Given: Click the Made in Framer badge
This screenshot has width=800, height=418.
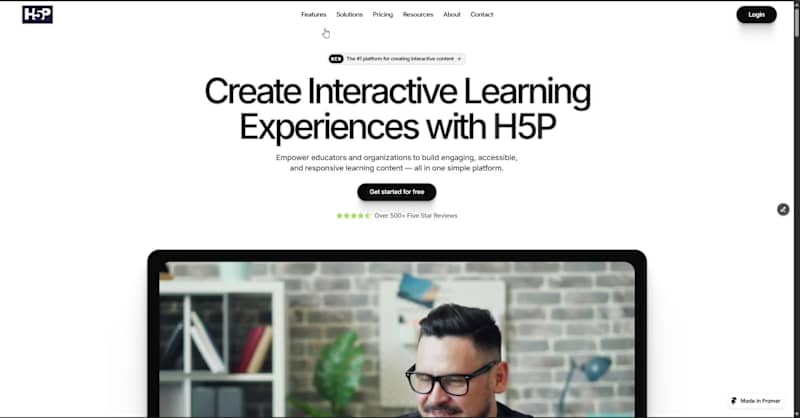Looking at the screenshot, I should [x=756, y=401].
